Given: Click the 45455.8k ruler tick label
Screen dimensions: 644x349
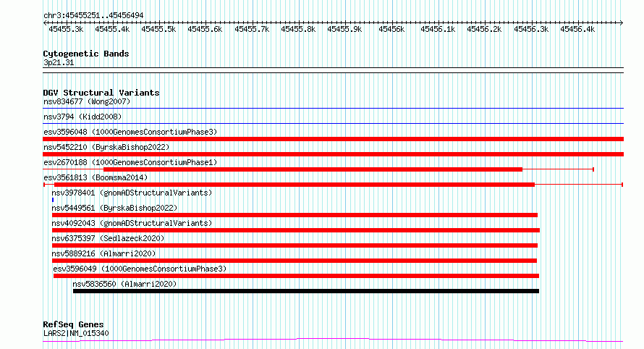Looking at the screenshot, I should click(x=298, y=29).
